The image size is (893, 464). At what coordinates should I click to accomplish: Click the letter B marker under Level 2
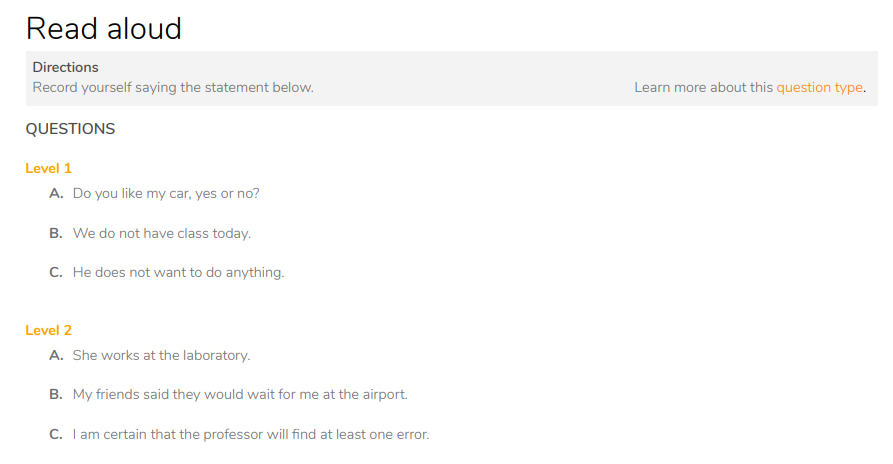56,395
